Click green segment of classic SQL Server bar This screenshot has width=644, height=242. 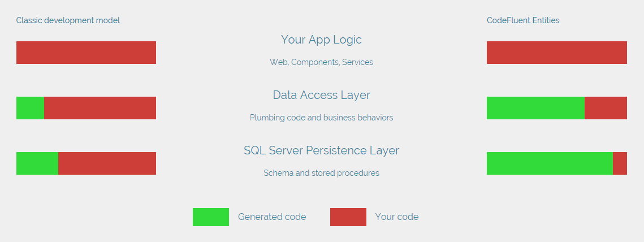[x=37, y=163]
